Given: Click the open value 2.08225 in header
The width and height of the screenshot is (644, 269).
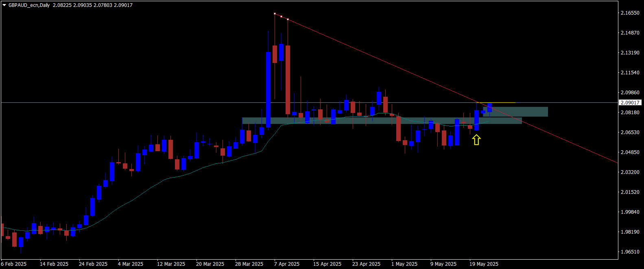Looking at the screenshot, I should [x=62, y=5].
